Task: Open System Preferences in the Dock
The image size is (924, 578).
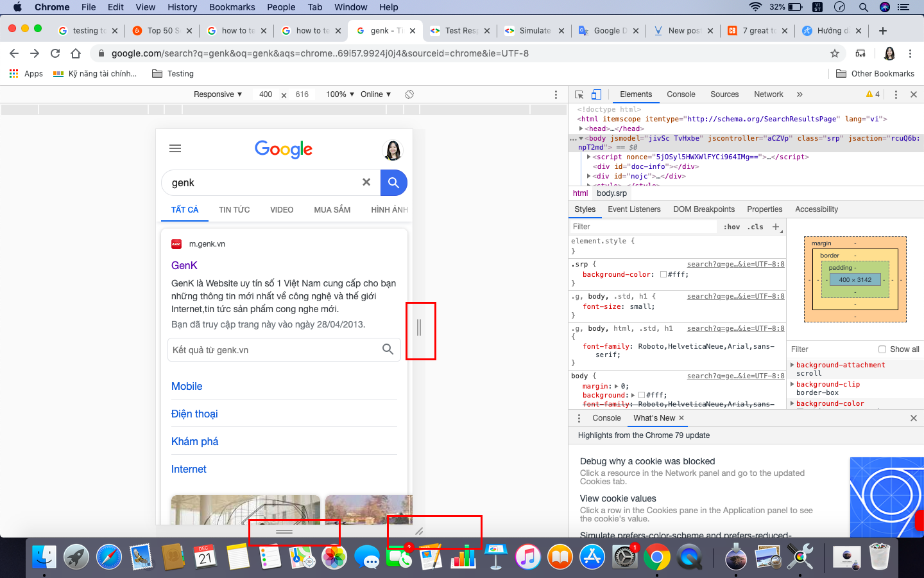Action: (624, 557)
